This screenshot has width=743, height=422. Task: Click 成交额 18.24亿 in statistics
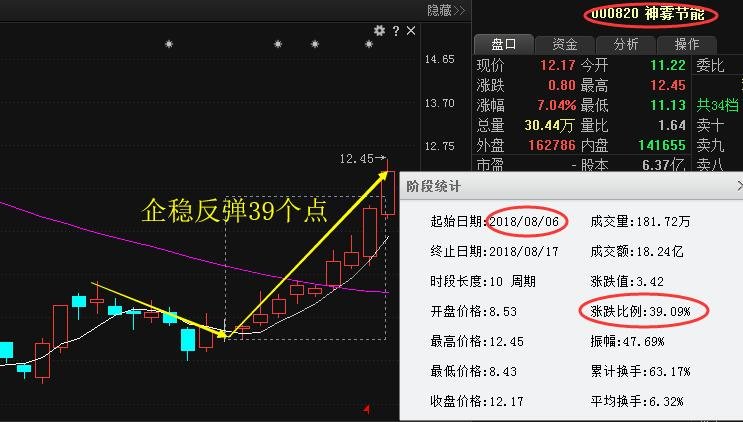(x=637, y=251)
